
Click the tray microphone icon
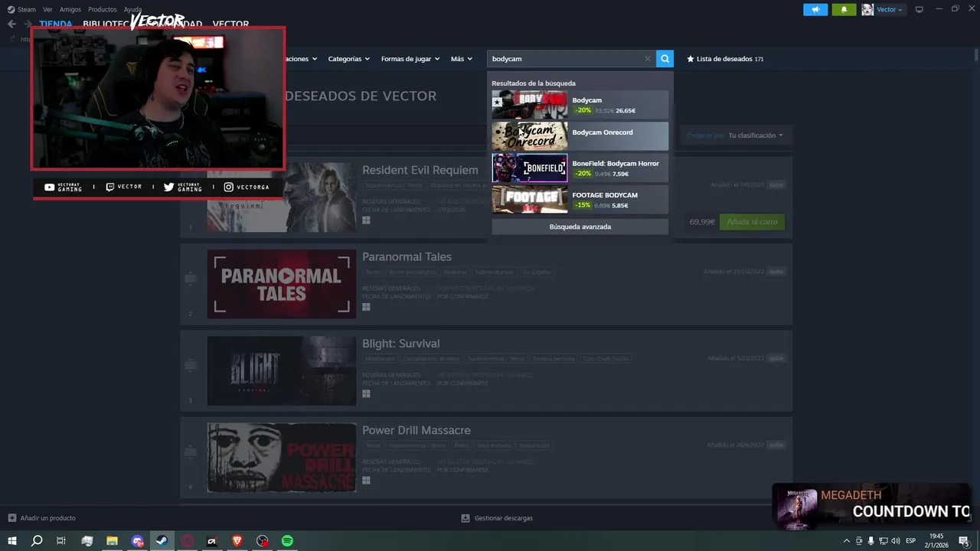pos(871,541)
